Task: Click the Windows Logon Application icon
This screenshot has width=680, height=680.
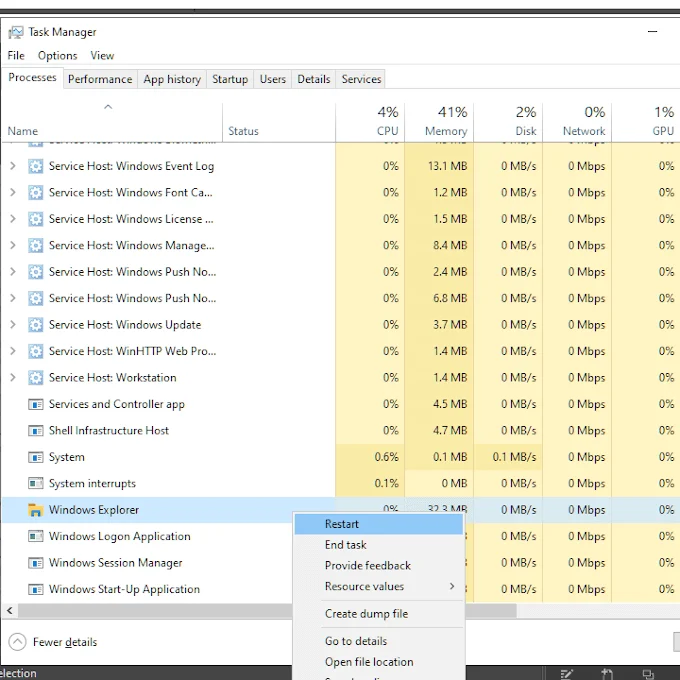Action: tap(36, 536)
